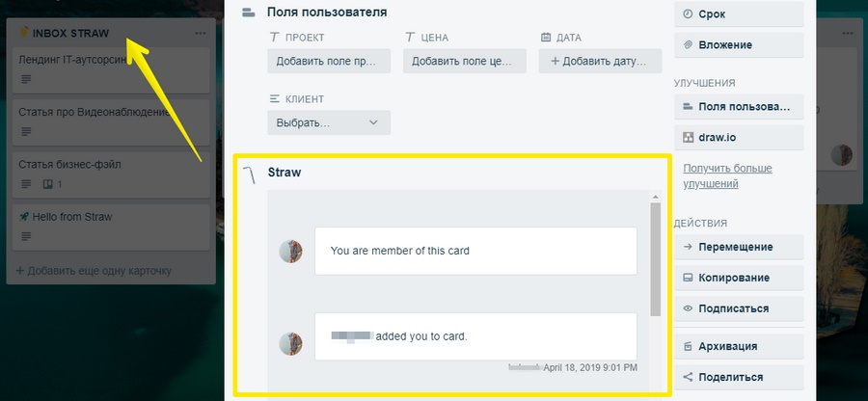This screenshot has width=868, height=401.
Task: Click avatar beside 'added you to card' message
Action: 290,343
